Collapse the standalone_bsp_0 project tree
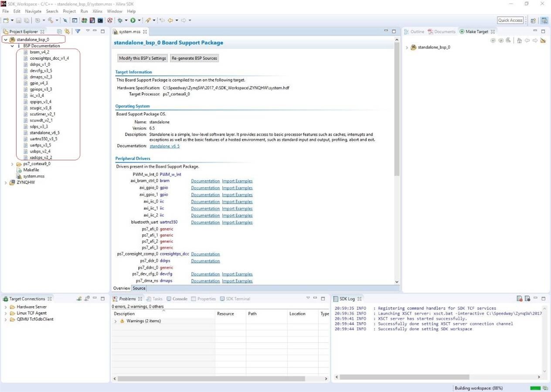The image size is (551, 392). click(5, 40)
